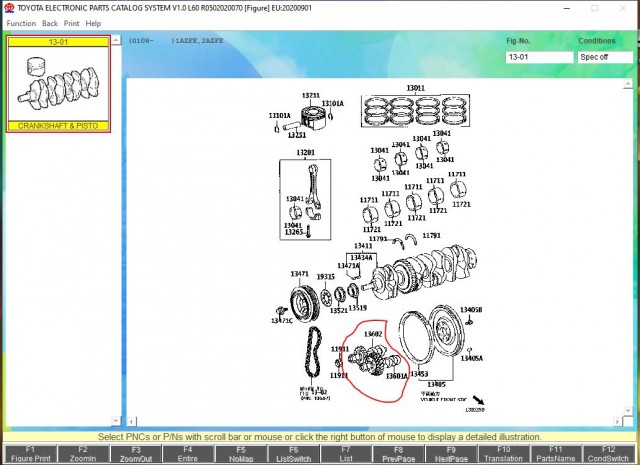640x465 pixels.
Task: Click the F2 ZoomIn button
Action: 83,454
